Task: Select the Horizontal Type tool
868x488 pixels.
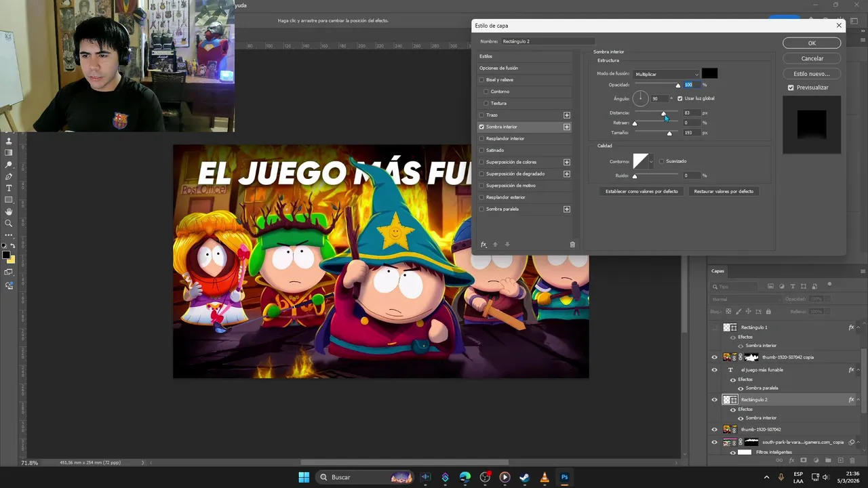Action: 9,188
